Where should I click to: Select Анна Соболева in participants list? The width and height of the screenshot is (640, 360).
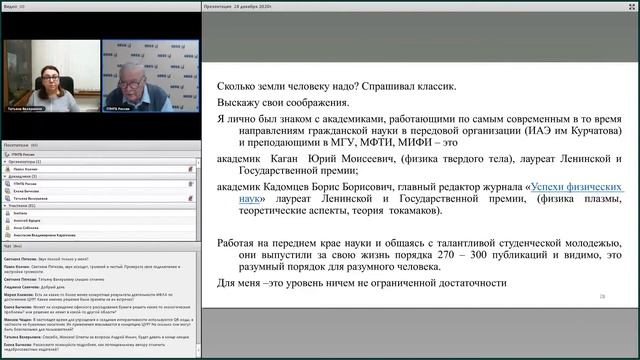pos(99,228)
